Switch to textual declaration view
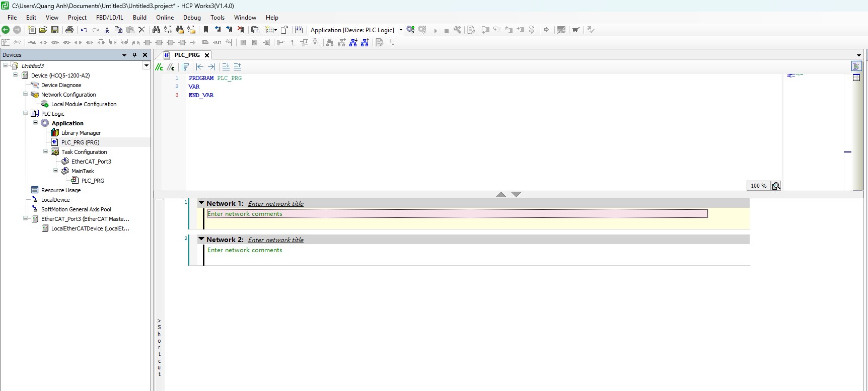 [x=856, y=66]
